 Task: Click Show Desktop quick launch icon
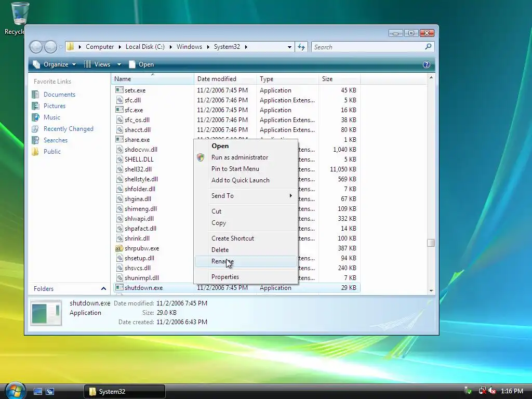(37, 392)
